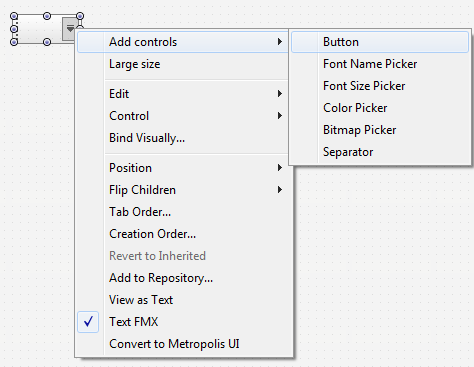Click the bottom-center selection handle
Viewport: 474px width, 367px height.
[x=47, y=42]
